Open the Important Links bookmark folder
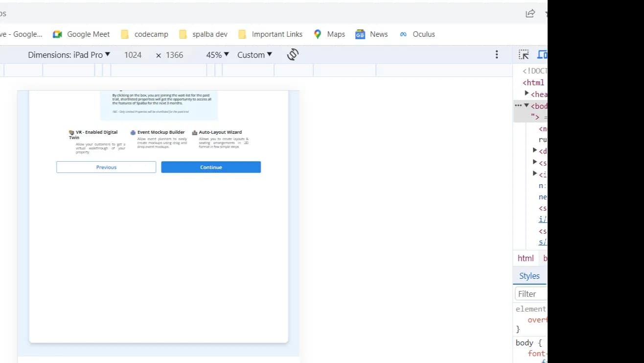The height and width of the screenshot is (363, 644). pos(270,34)
